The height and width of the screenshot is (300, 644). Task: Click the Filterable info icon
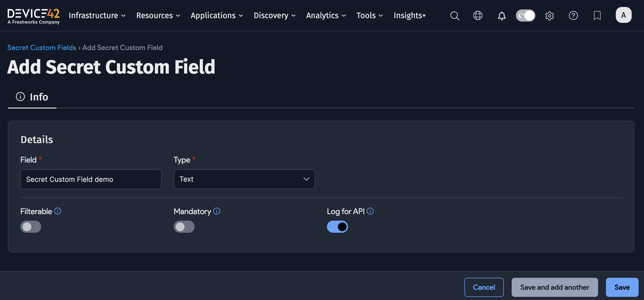pyautogui.click(x=58, y=211)
